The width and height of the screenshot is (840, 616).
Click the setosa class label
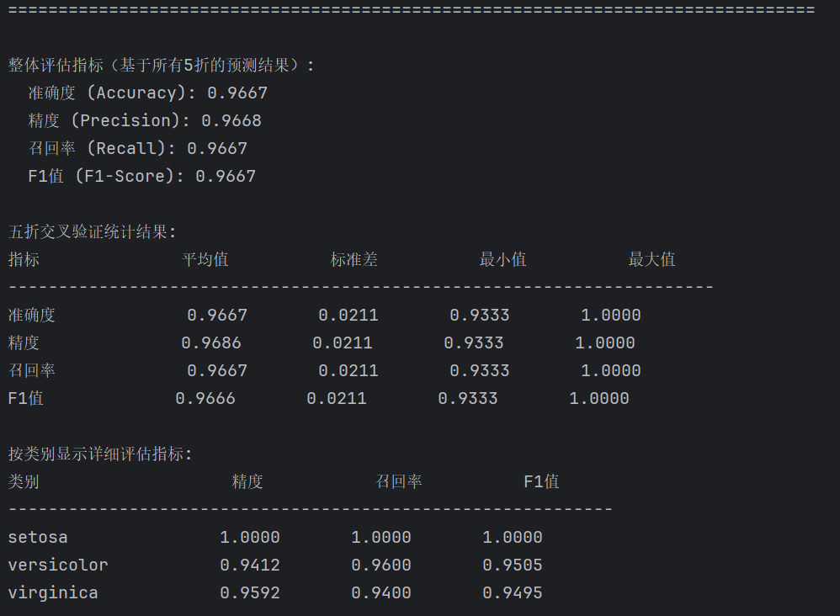pos(38,538)
